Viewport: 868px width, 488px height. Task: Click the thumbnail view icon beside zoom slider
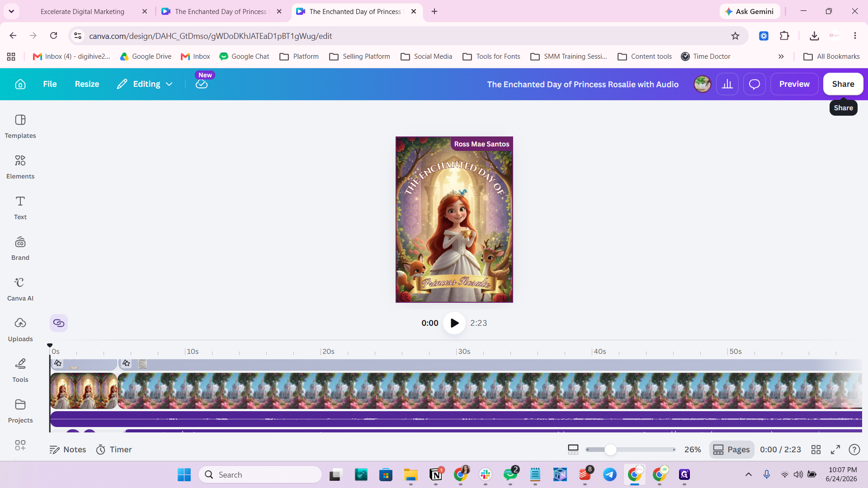(573, 450)
